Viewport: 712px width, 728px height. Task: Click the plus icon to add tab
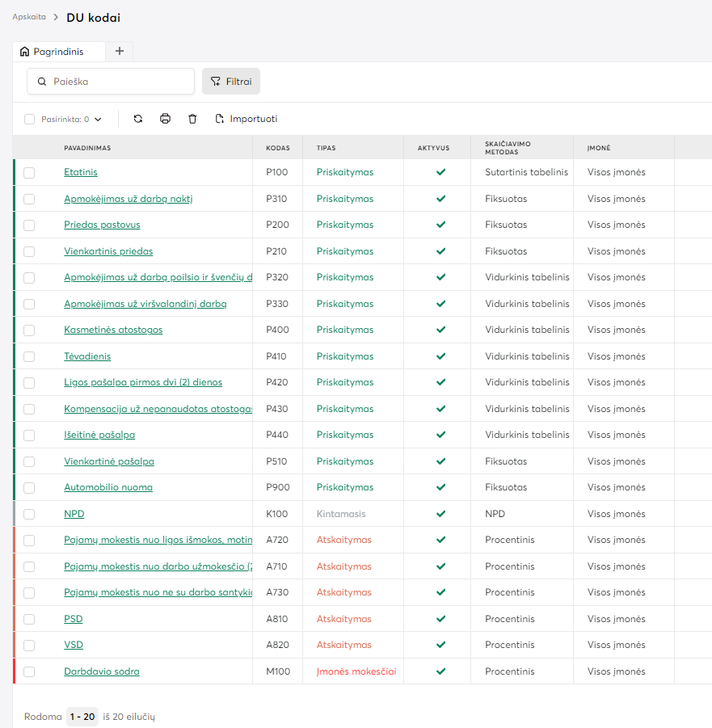120,51
